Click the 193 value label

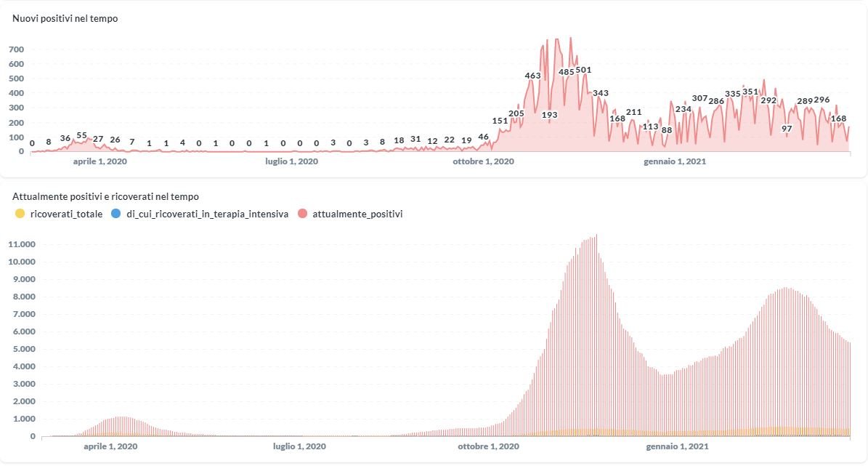click(x=549, y=115)
